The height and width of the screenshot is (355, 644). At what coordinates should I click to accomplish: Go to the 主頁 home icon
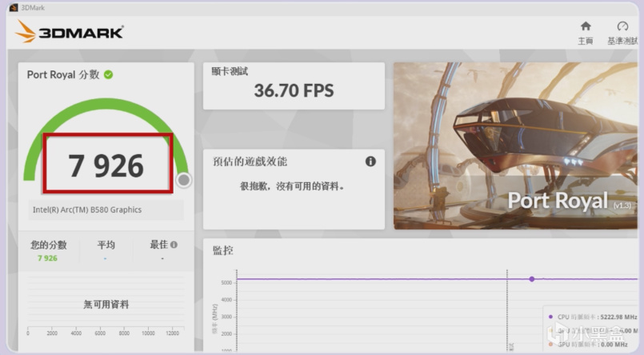pyautogui.click(x=586, y=26)
